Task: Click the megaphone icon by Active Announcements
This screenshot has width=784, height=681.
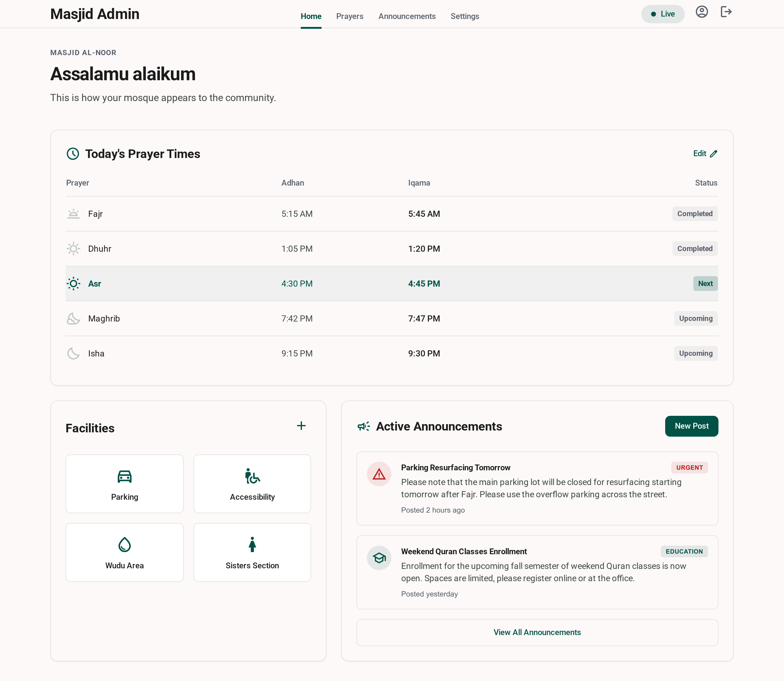Action: (x=364, y=426)
